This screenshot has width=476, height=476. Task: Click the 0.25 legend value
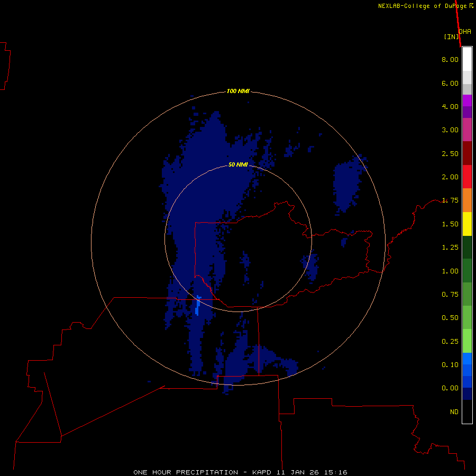[x=450, y=342]
